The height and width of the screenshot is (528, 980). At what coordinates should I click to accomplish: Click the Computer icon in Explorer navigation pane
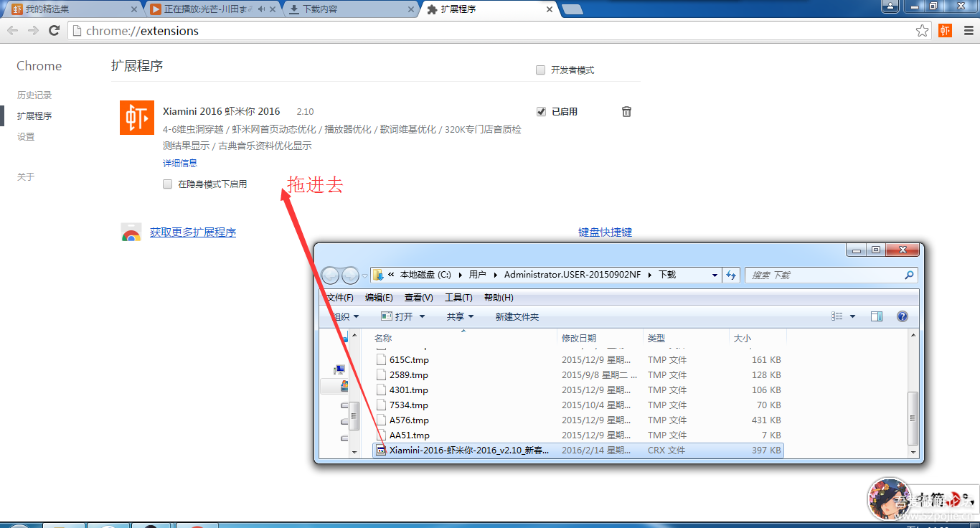coord(339,369)
